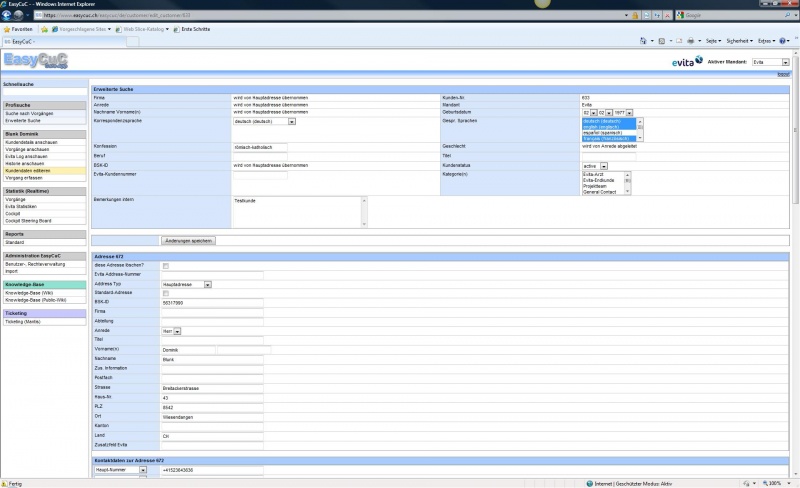The height and width of the screenshot is (488, 800).
Task: Click the logout link at top right
Action: tap(783, 75)
